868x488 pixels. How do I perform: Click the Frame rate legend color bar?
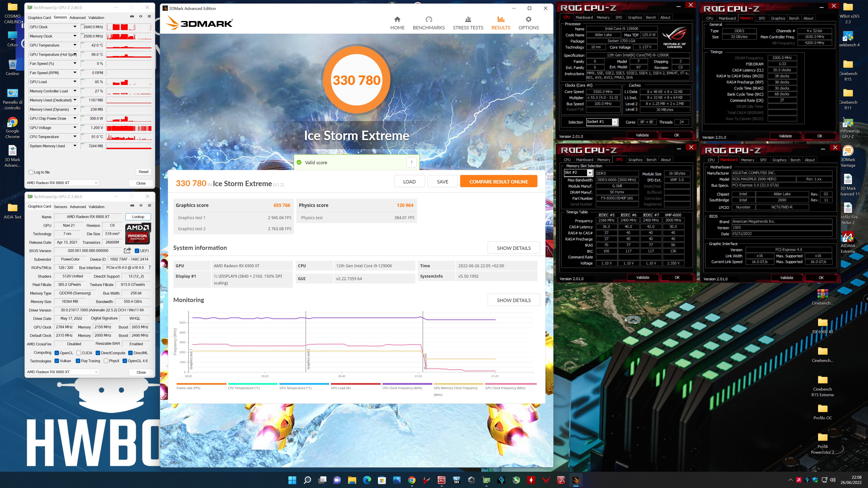201,384
